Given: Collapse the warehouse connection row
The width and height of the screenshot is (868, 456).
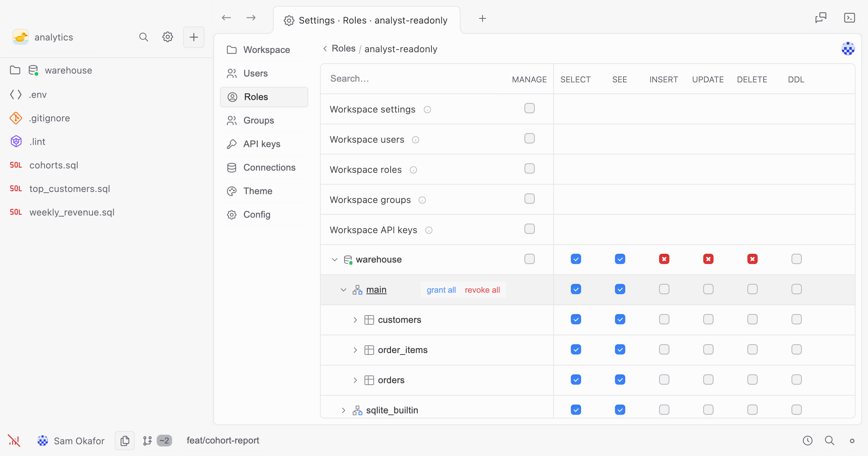Looking at the screenshot, I should (x=335, y=260).
